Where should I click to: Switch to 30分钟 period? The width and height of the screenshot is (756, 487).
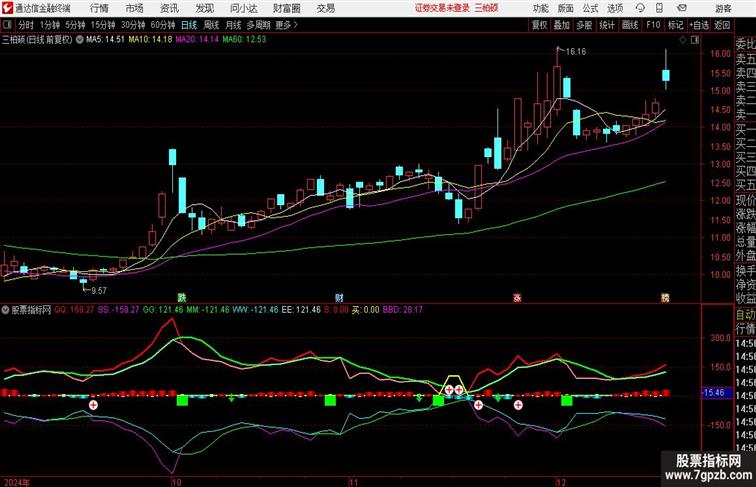tap(133, 25)
